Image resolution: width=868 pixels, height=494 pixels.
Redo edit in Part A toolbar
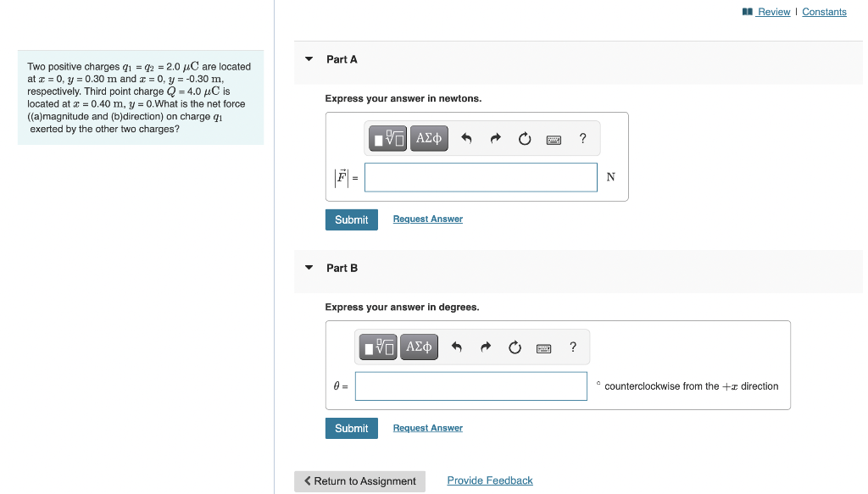click(x=495, y=138)
